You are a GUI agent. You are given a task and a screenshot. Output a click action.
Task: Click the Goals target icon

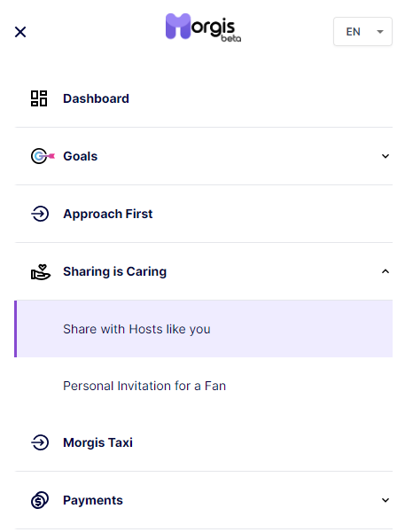coord(43,156)
